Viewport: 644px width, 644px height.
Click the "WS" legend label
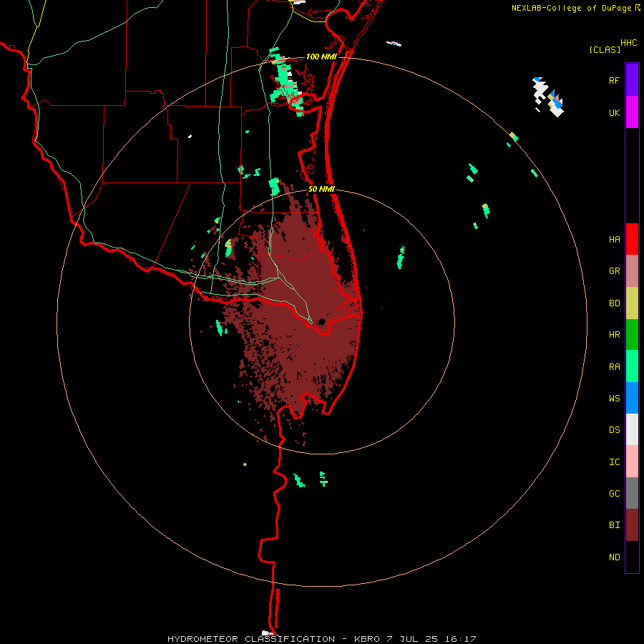[x=614, y=399]
